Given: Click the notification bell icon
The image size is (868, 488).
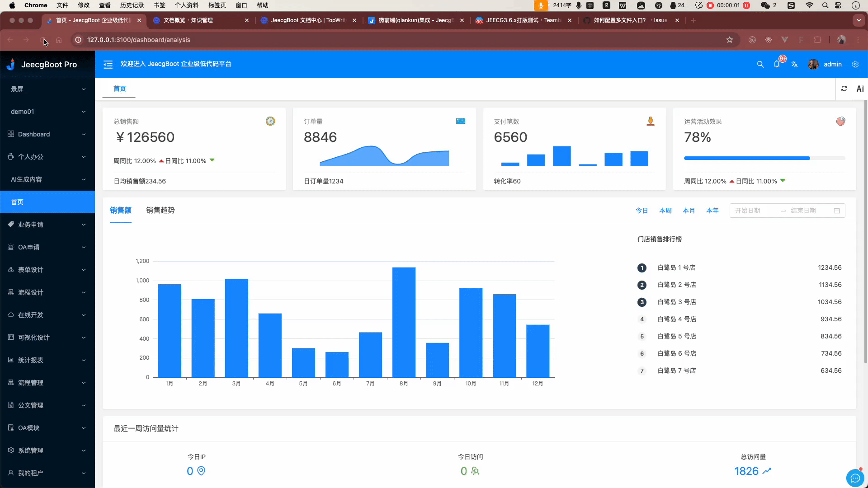Looking at the screenshot, I should point(777,64).
